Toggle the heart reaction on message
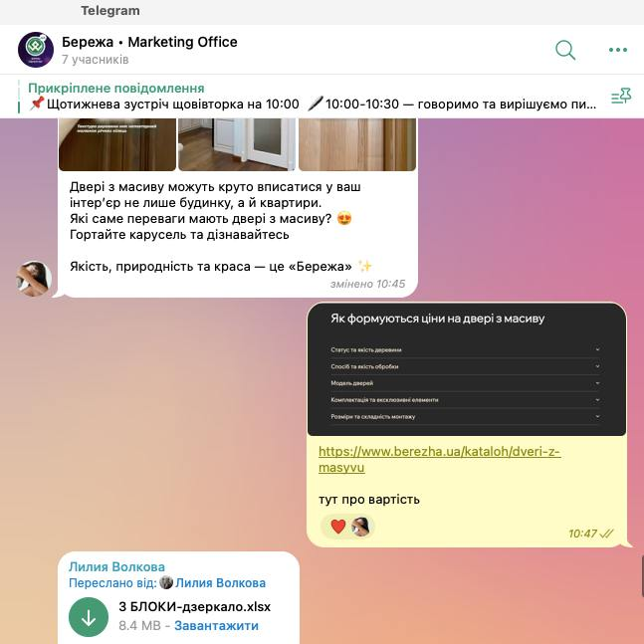 tap(338, 527)
